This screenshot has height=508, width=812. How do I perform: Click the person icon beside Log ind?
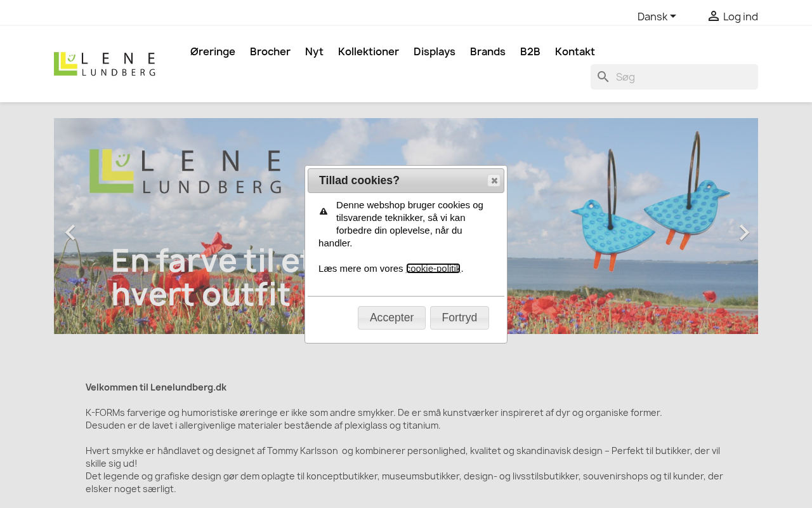[714, 17]
